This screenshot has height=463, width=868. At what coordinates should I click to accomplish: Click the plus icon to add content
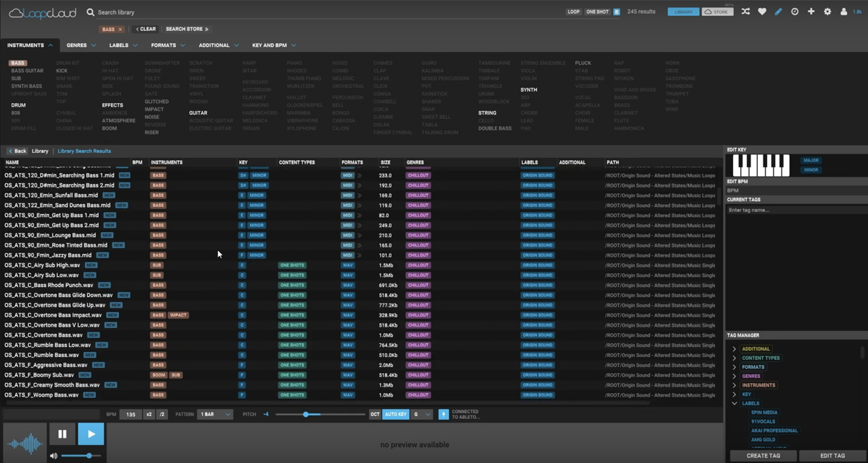(811, 12)
